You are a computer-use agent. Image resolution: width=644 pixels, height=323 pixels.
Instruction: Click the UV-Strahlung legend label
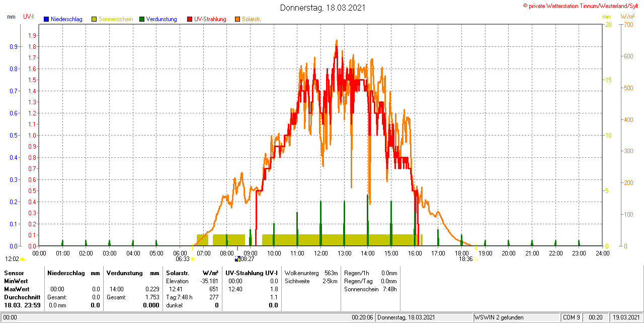click(210, 19)
